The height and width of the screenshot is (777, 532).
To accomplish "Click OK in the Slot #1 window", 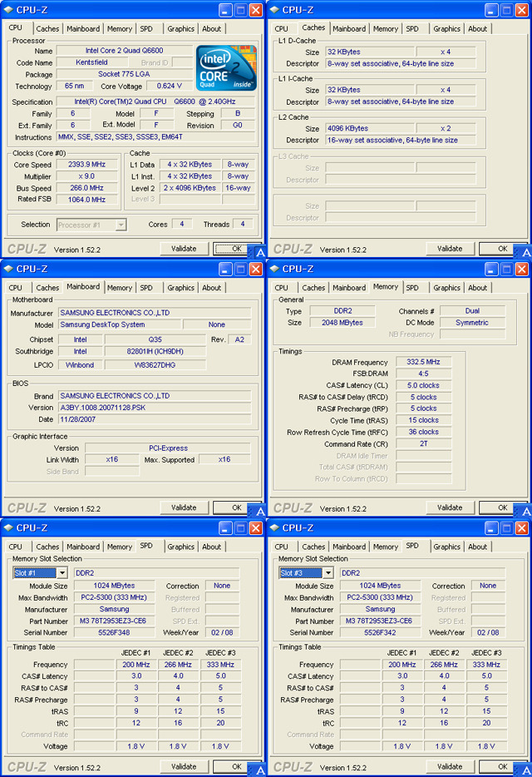I will [x=237, y=766].
